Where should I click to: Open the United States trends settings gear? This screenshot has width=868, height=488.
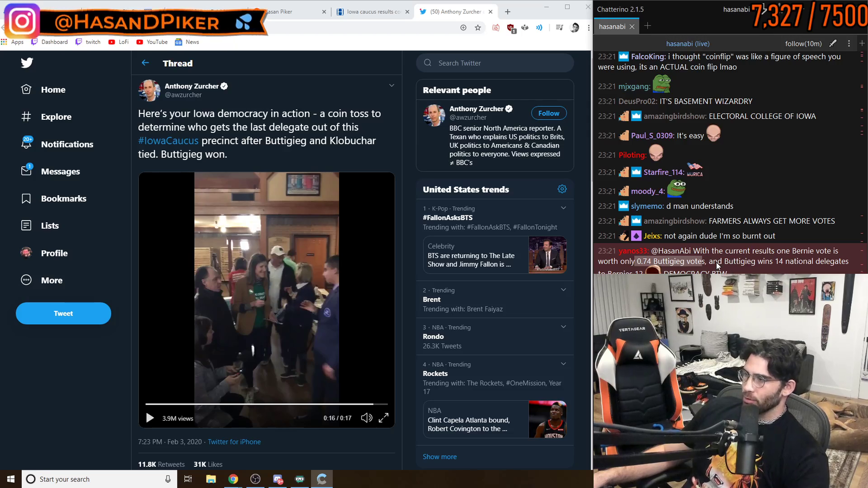click(x=562, y=189)
